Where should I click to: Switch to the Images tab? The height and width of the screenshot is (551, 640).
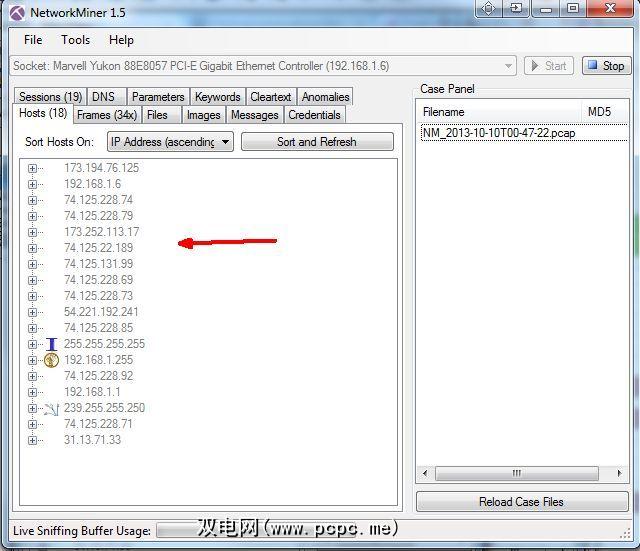tap(204, 115)
